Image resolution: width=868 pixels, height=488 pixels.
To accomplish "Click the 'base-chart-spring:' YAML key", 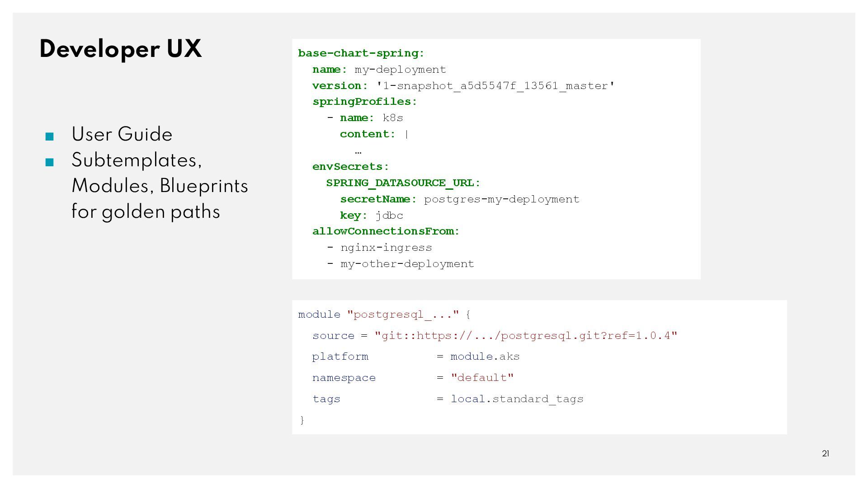I will pyautogui.click(x=361, y=53).
